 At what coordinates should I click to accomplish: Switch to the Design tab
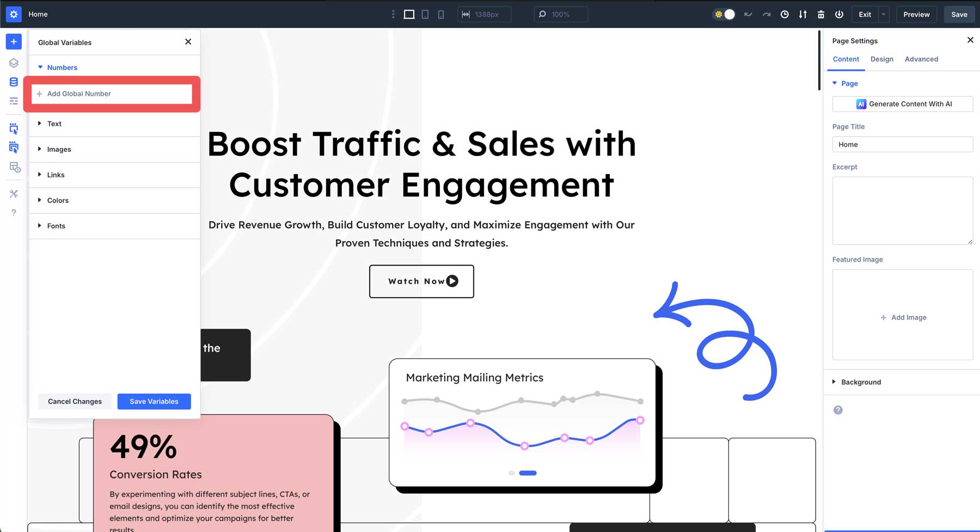[882, 59]
